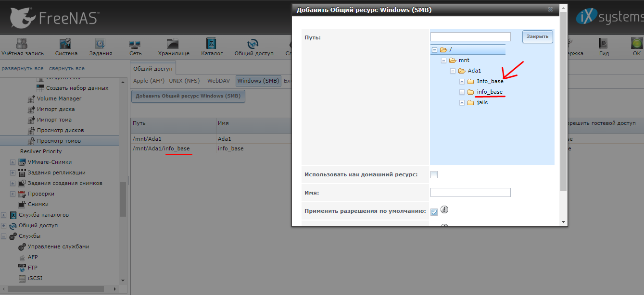Open the Сеть toolbar icon

pyautogui.click(x=135, y=43)
